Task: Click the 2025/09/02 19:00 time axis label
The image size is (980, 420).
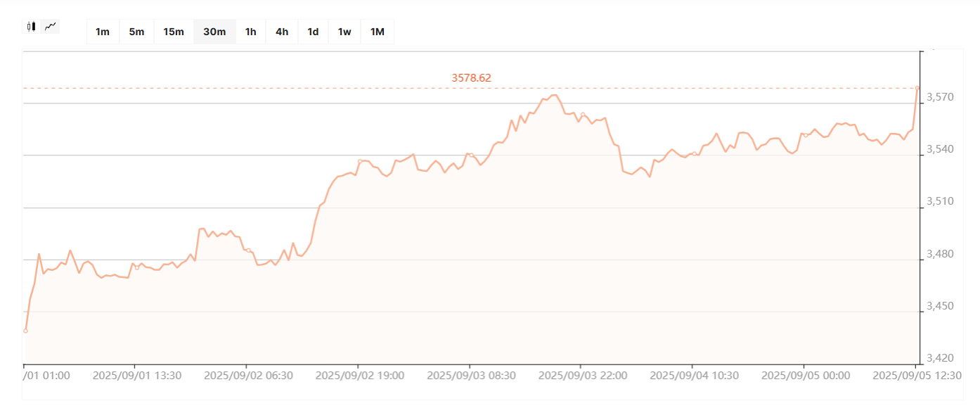Action: click(359, 376)
